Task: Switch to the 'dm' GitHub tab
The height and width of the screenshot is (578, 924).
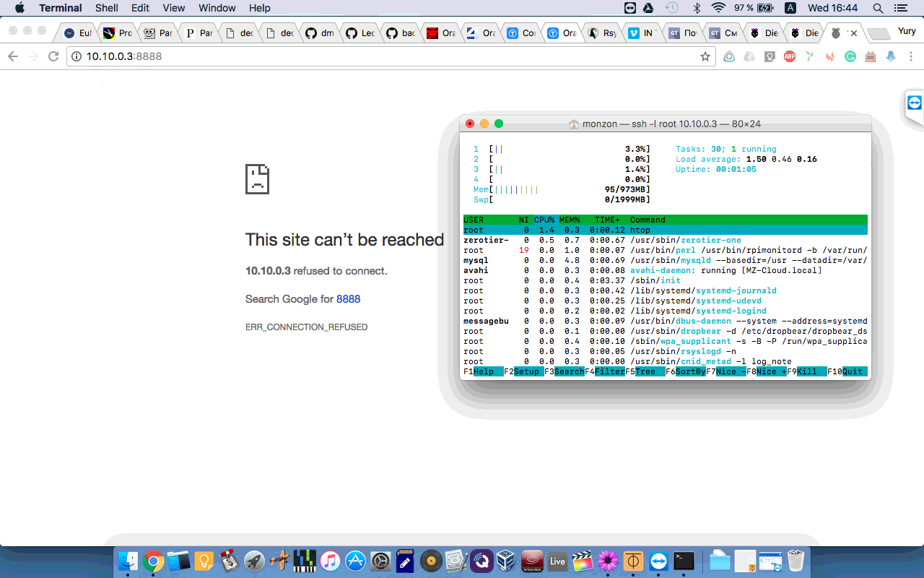Action: pyautogui.click(x=318, y=33)
